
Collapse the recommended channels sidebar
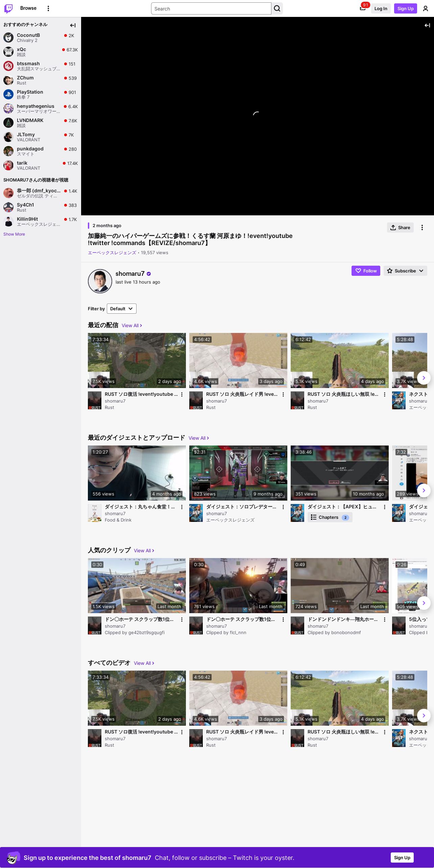pyautogui.click(x=73, y=25)
